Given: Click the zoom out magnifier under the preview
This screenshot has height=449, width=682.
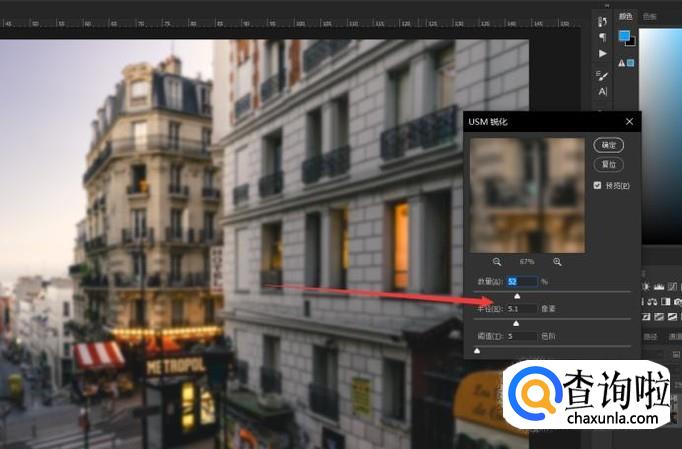Looking at the screenshot, I should click(497, 261).
